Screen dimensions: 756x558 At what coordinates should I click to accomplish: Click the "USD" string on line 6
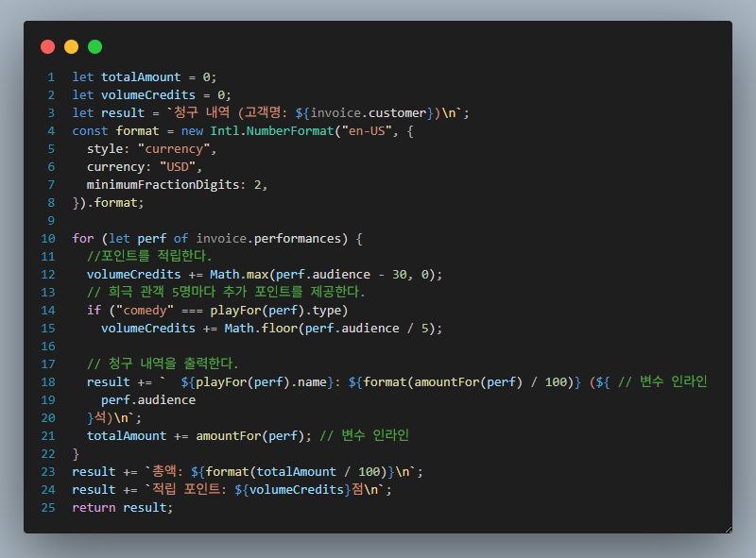pos(178,167)
